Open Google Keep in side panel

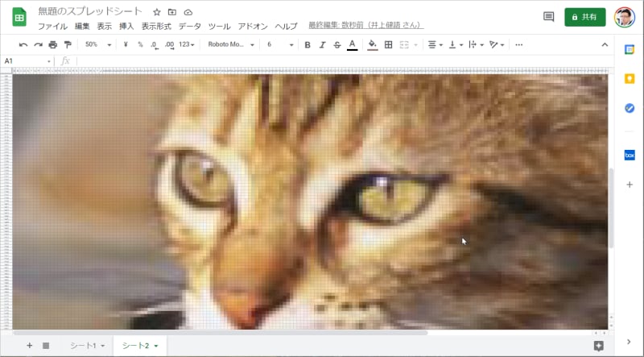[x=630, y=78]
